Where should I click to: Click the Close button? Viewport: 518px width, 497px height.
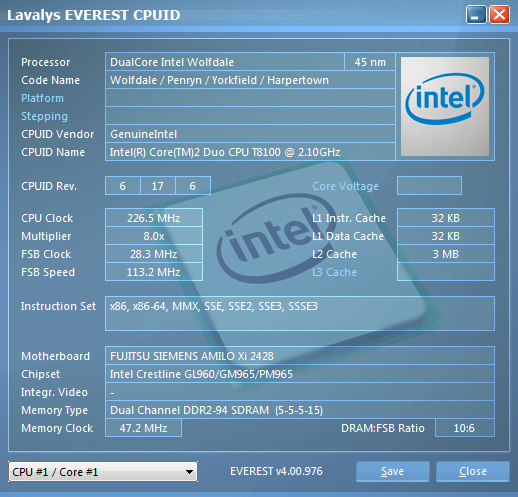[x=473, y=471]
